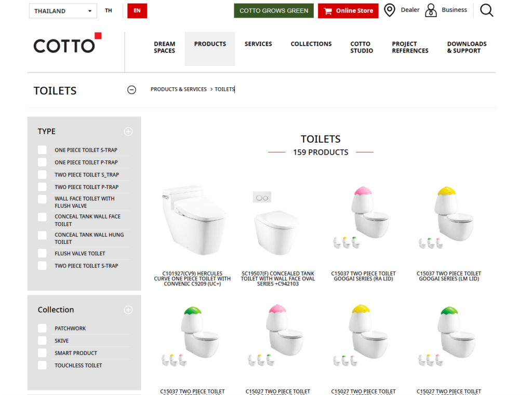Collapse the Toilets sidebar with minus icon

click(132, 90)
